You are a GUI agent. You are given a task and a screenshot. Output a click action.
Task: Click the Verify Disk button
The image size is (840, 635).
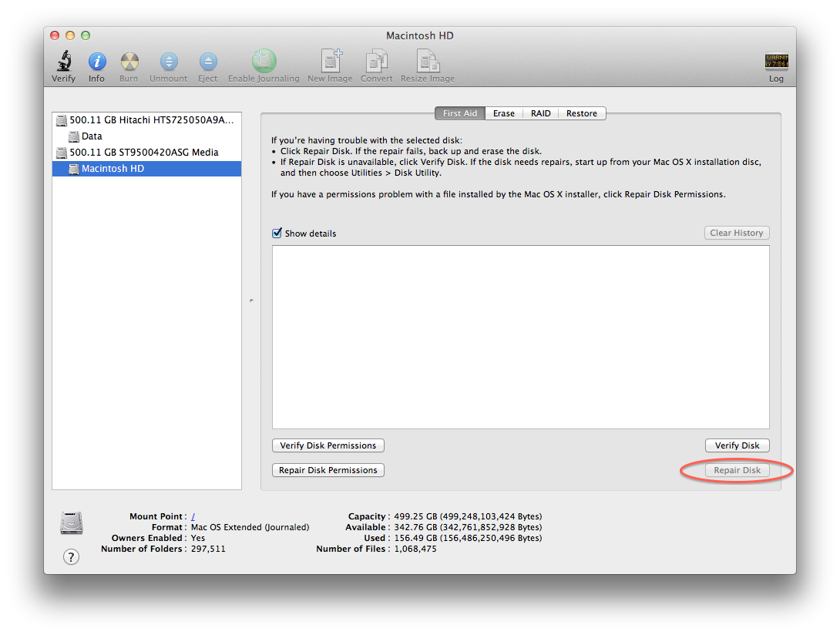pyautogui.click(x=738, y=445)
